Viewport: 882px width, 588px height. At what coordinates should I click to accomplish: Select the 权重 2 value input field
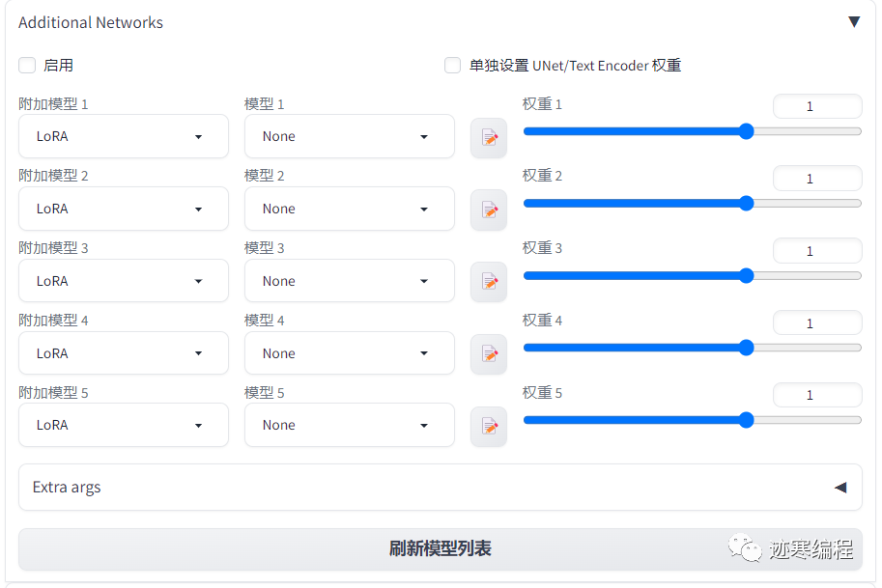coord(816,178)
